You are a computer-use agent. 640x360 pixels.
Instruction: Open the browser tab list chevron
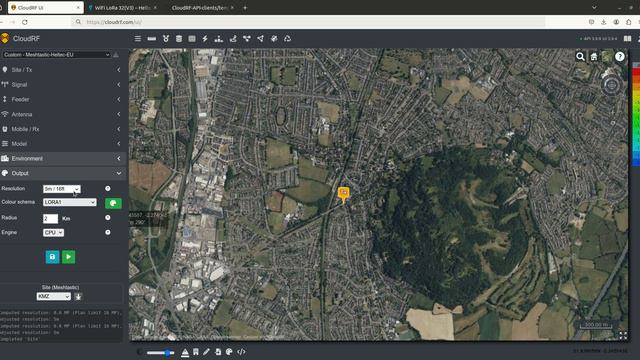594,8
